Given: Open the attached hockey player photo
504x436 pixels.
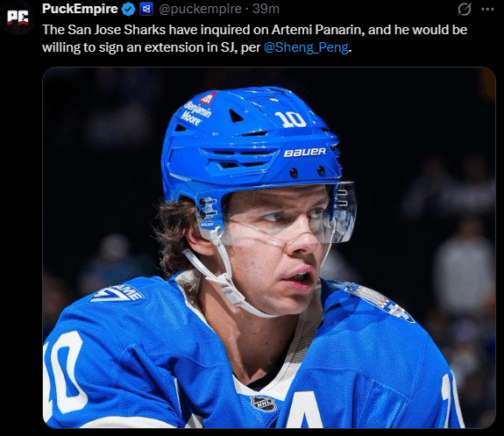Looking at the screenshot, I should tap(269, 247).
